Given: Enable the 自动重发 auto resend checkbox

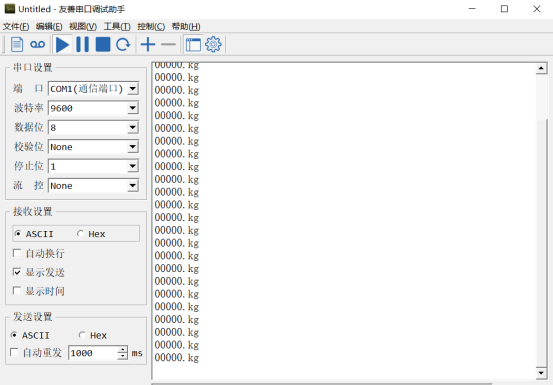Looking at the screenshot, I should pos(14,352).
